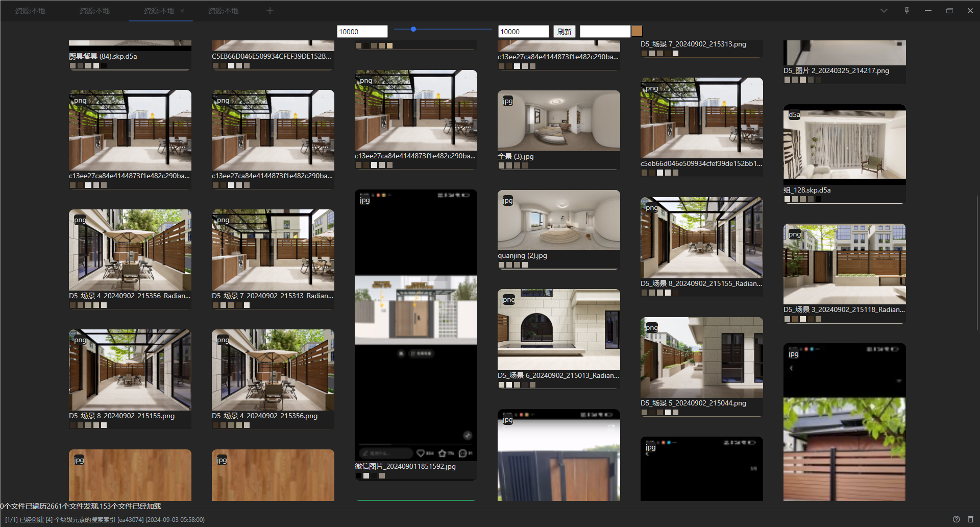Select the 微信图片_202409011851592.jpg phone screenshot
The image size is (980, 527).
click(416, 325)
